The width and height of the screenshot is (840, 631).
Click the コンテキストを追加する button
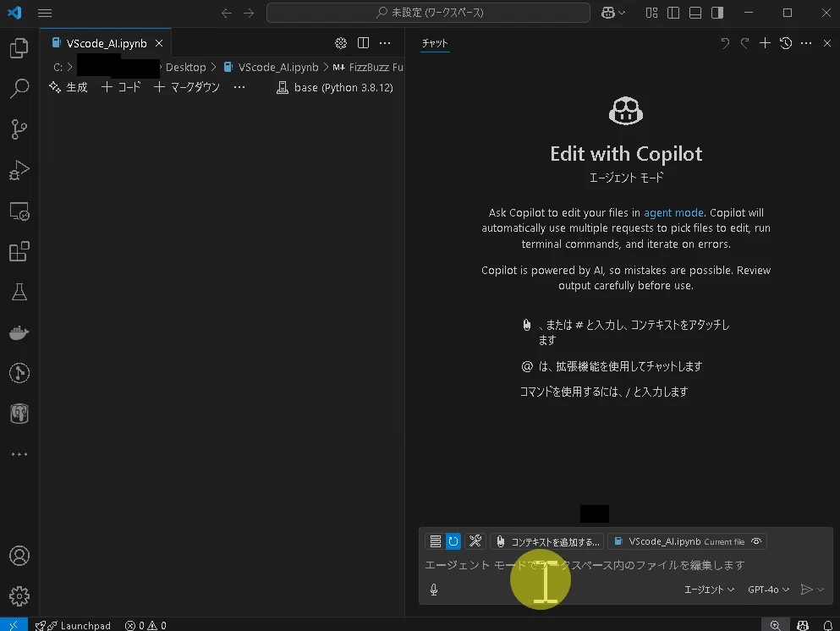point(547,541)
